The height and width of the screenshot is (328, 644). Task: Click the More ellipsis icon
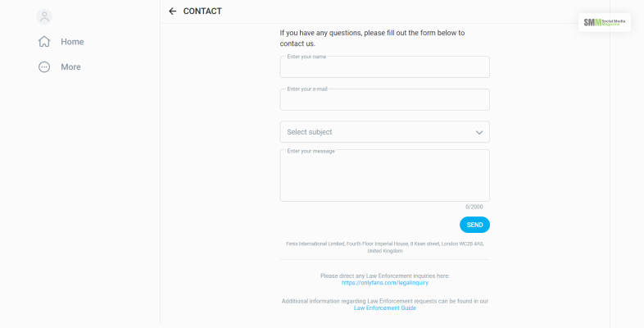(x=44, y=67)
